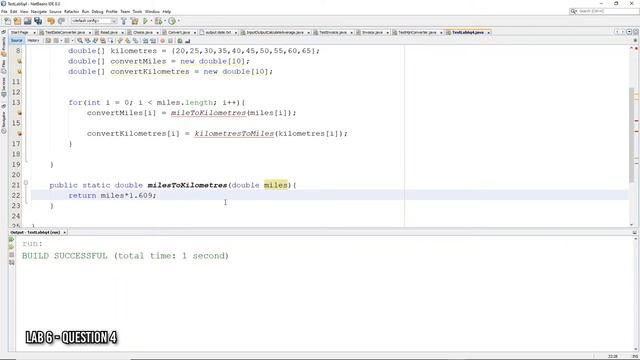Click the Clean and Build Project icon
Screen dimensions: 640x360
coord(134,21)
